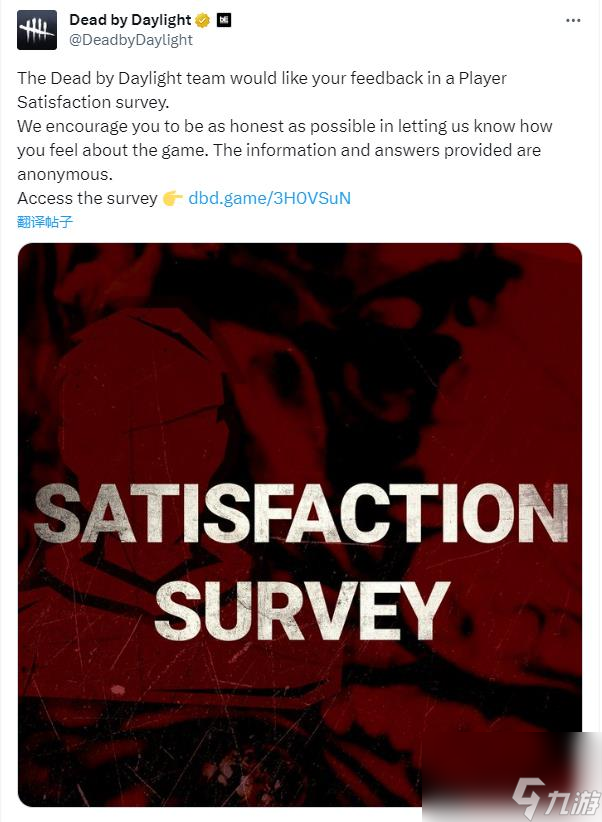The width and height of the screenshot is (602, 822).
Task: Open the @DeadbyDaylight handle link
Action: click(x=131, y=40)
